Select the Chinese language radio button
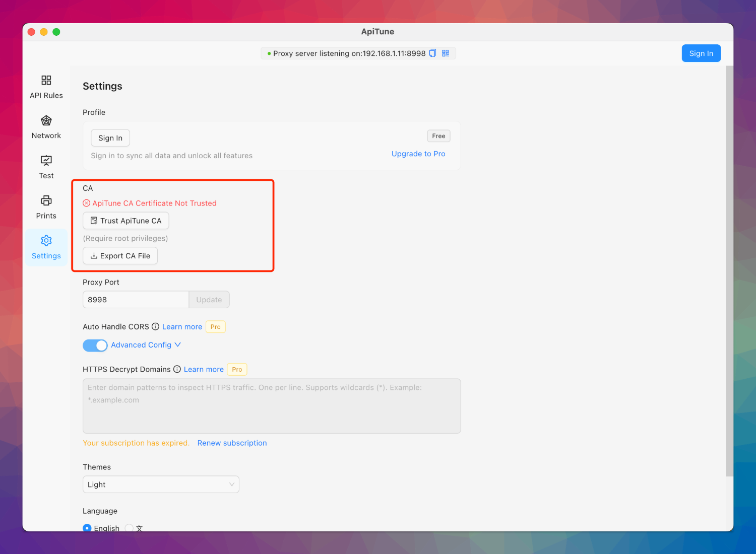Screen dimensions: 756x554 pyautogui.click(x=129, y=527)
